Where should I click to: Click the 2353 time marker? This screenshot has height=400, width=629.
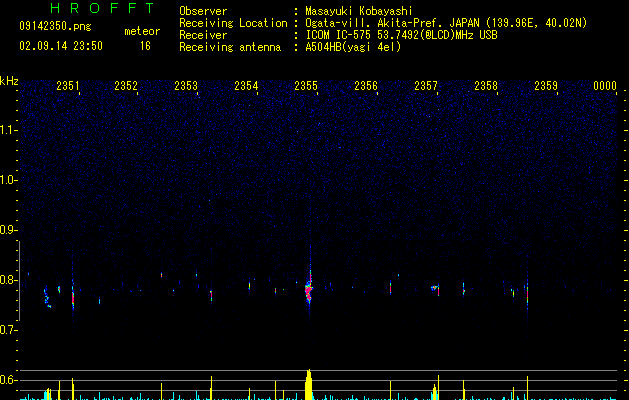tap(186, 86)
